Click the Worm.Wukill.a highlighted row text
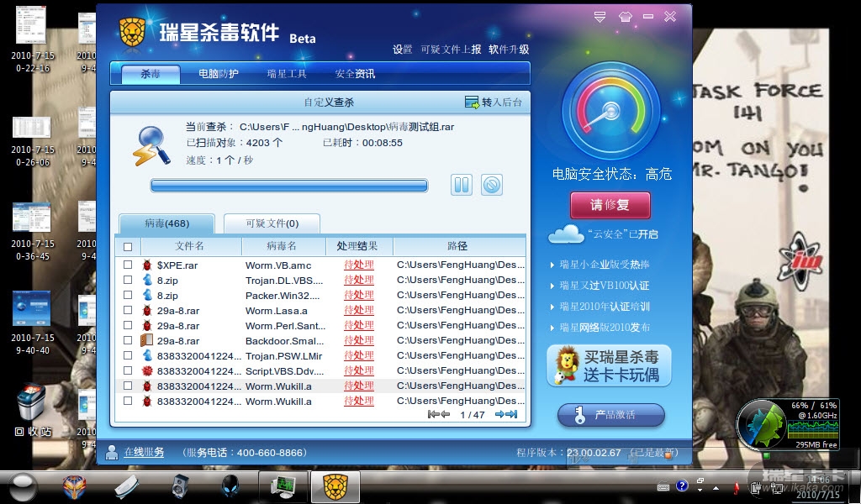This screenshot has height=504, width=861. (x=278, y=386)
